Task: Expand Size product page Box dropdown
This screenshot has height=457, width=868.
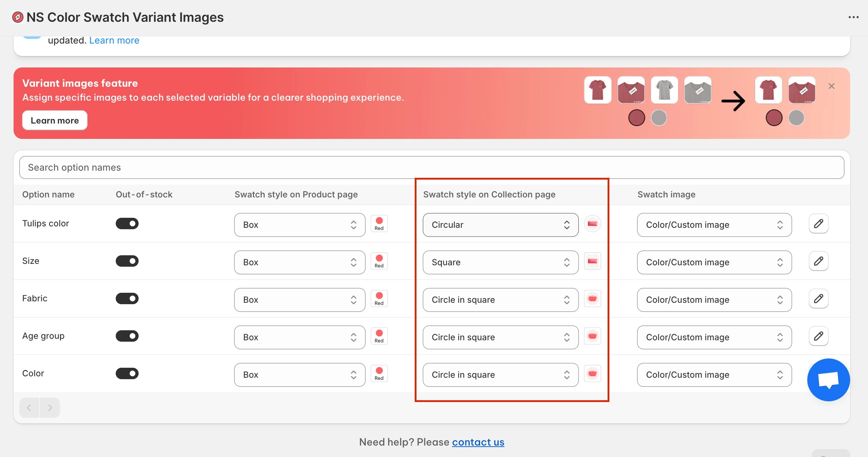Action: (299, 262)
